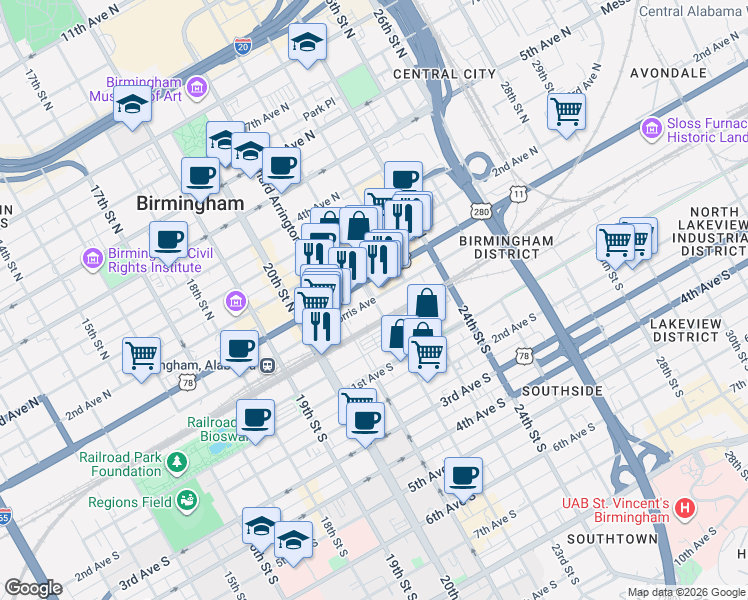Click the Map data ©2026 Google attribution
This screenshot has height=600, width=748.
click(686, 593)
